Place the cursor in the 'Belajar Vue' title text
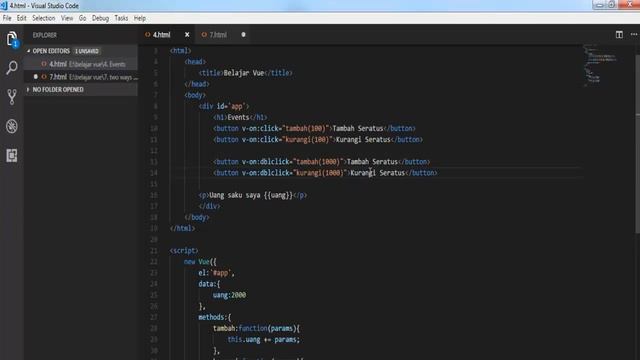This screenshot has width=640, height=360. point(244,73)
